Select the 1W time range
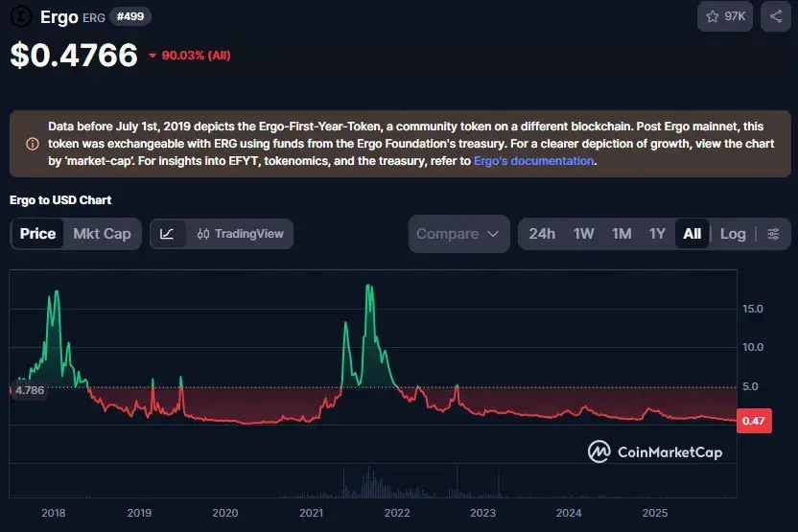The height and width of the screenshot is (532, 798). pyautogui.click(x=584, y=234)
